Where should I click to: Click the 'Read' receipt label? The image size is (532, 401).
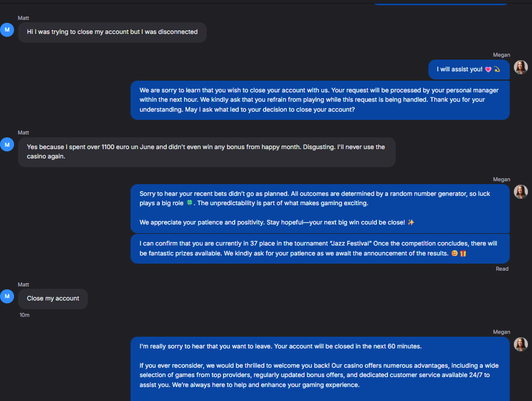point(502,269)
